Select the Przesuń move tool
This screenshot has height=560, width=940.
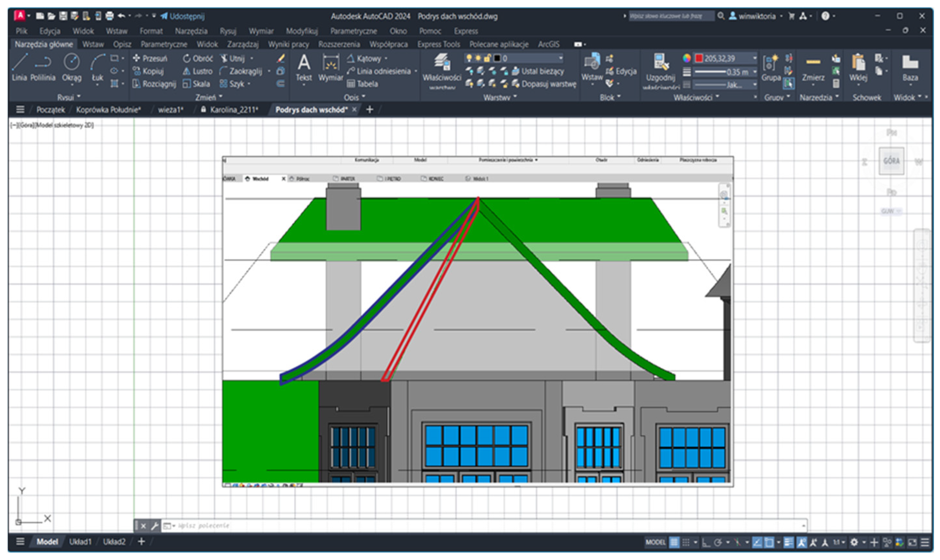point(150,58)
